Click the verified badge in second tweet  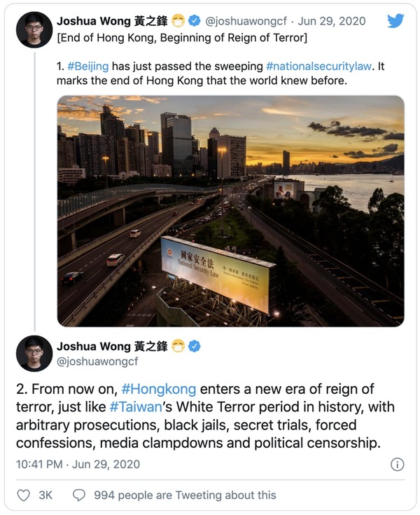click(x=196, y=346)
